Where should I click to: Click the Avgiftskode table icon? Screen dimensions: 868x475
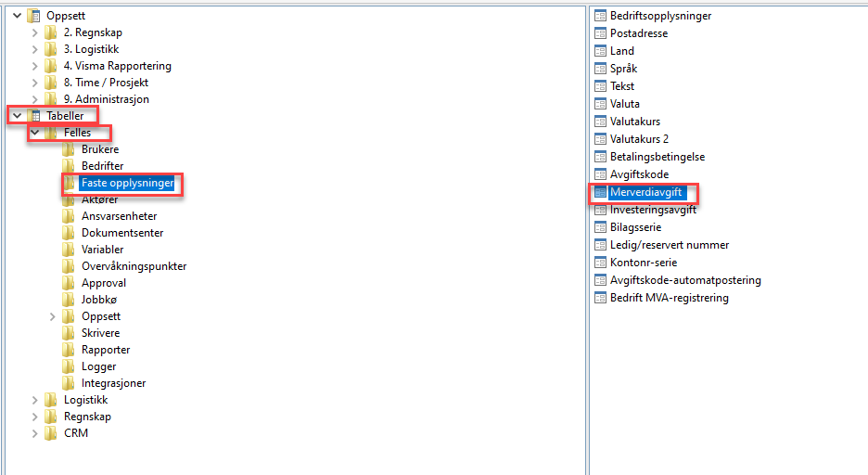tap(600, 174)
